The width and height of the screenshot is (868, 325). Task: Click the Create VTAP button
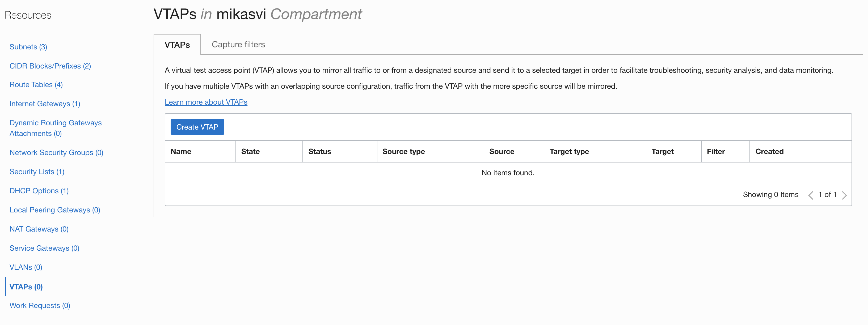197,127
